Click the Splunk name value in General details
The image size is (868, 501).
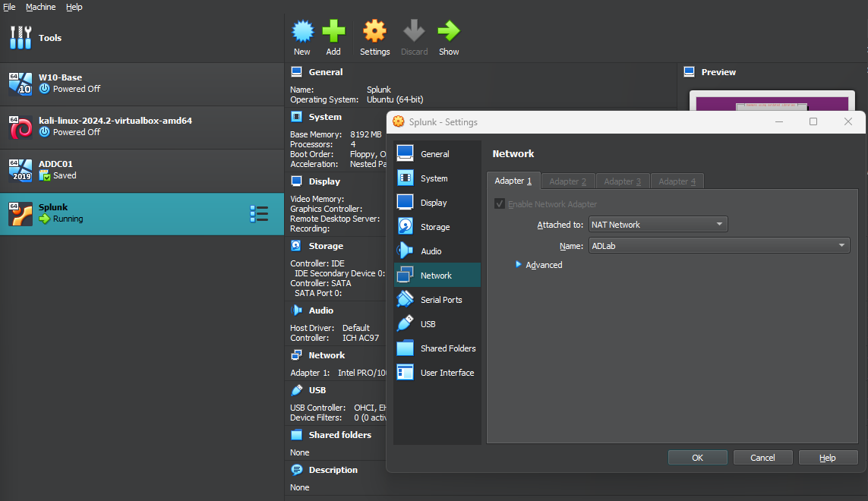[x=379, y=90]
